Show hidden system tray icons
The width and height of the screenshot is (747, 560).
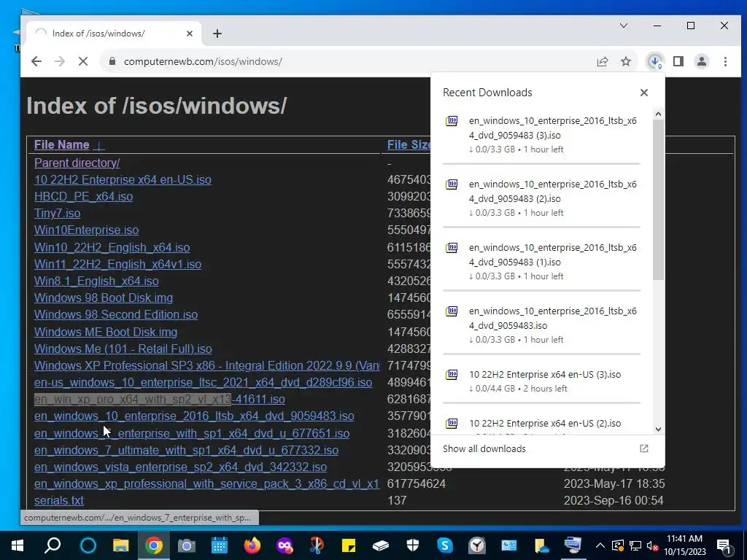click(x=600, y=545)
